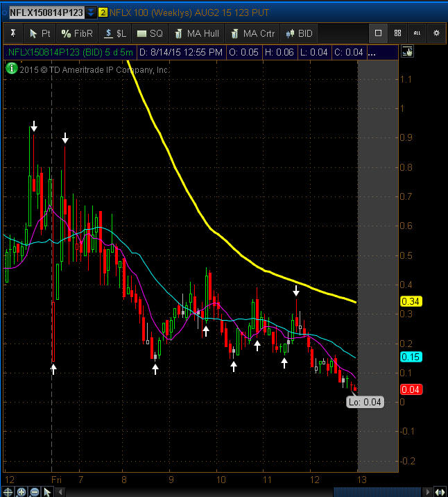Click the zoom out magnifier icon
The image size is (448, 497).
pos(35,491)
